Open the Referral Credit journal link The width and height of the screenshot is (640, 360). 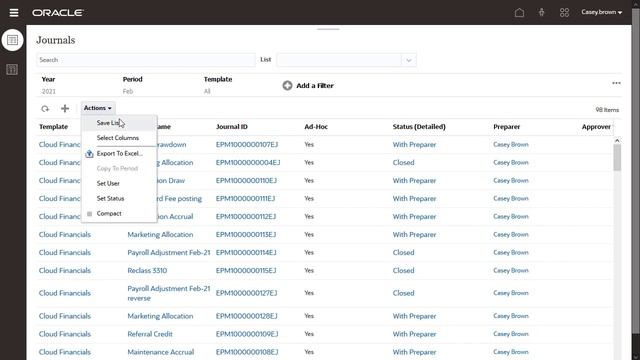pos(150,334)
